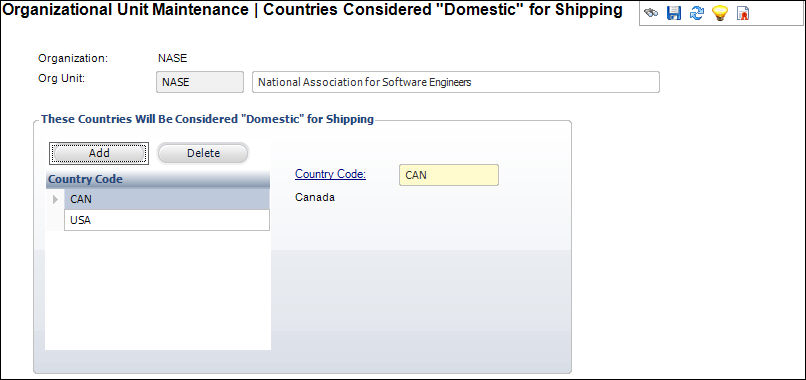The image size is (806, 380).
Task: Click the Add country button
Action: point(99,153)
